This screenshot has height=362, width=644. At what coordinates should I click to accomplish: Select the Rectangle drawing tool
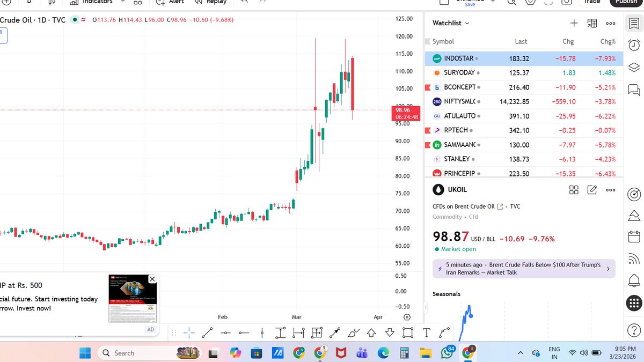[408, 333]
